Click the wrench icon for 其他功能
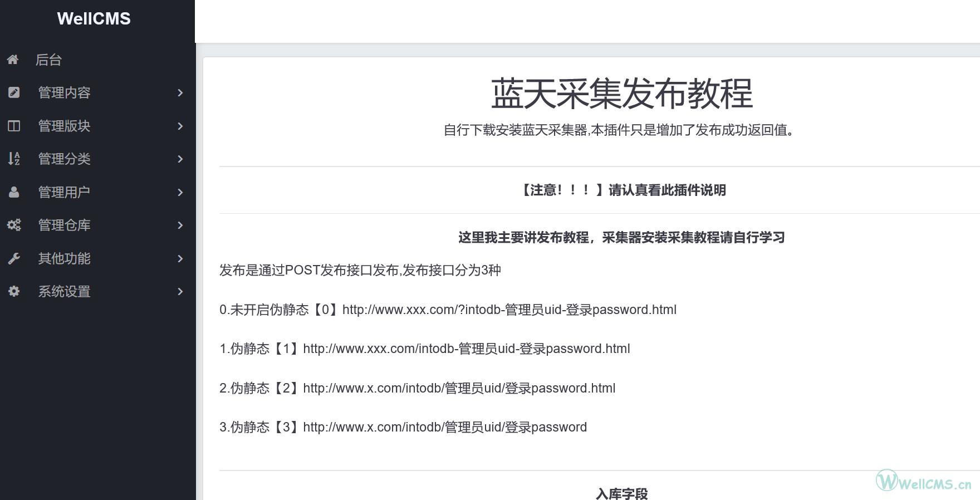980x500 pixels. (14, 258)
